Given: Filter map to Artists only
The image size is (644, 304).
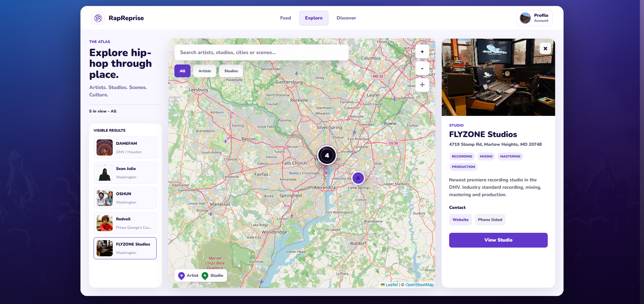Looking at the screenshot, I should point(205,71).
